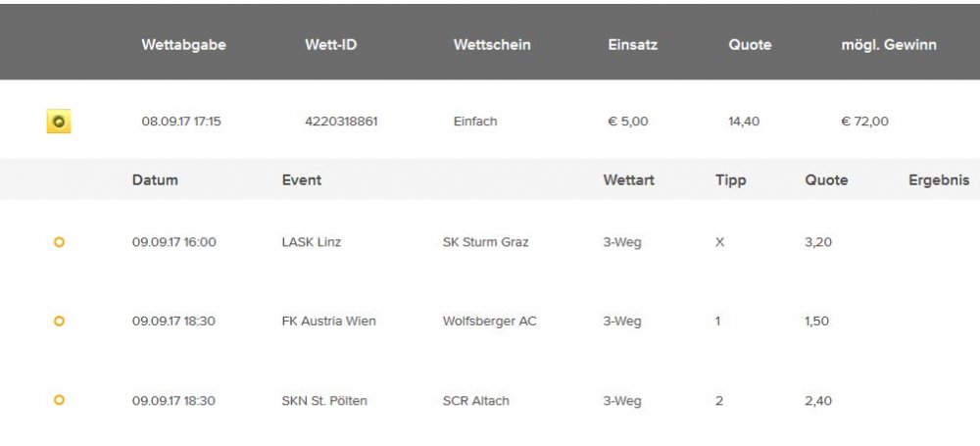Click the yellow bet status icon button
Viewport: 980px width, 446px height.
click(59, 122)
